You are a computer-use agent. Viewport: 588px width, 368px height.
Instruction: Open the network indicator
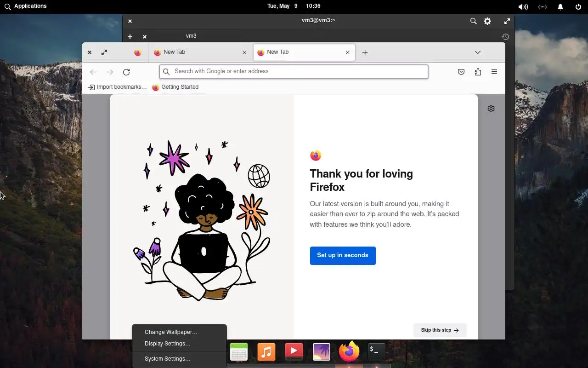pos(543,7)
